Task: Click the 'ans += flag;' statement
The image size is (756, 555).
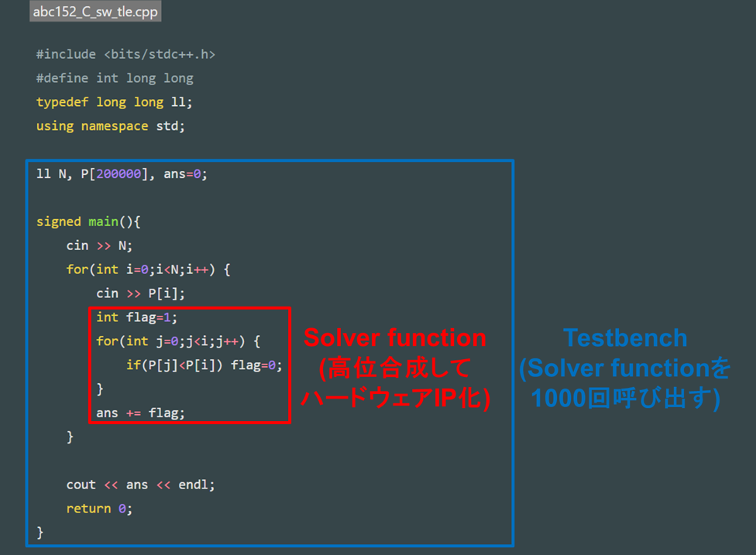Action: [140, 413]
